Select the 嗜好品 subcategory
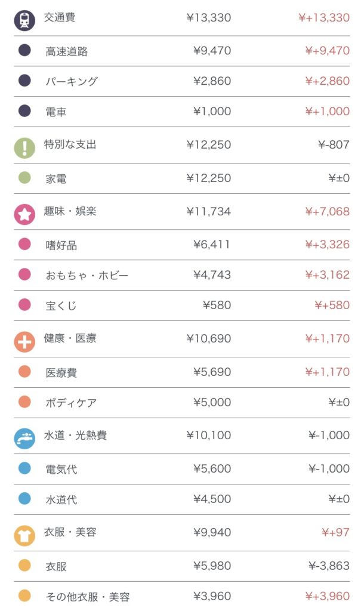Viewport: 364px width, 611px height. tap(61, 245)
